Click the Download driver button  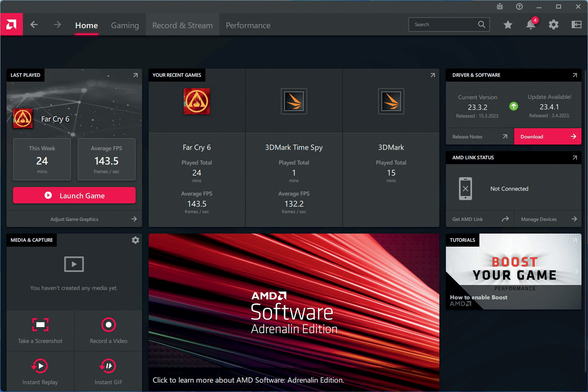pos(548,137)
